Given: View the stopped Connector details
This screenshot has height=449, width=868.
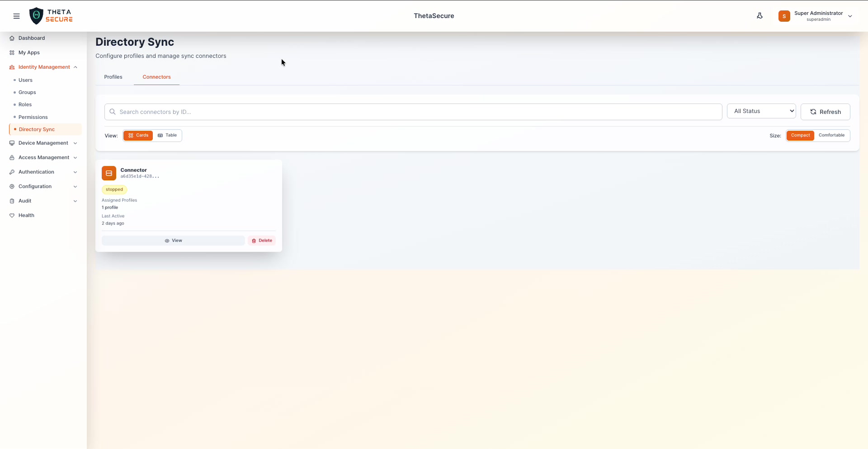Looking at the screenshot, I should tap(173, 240).
